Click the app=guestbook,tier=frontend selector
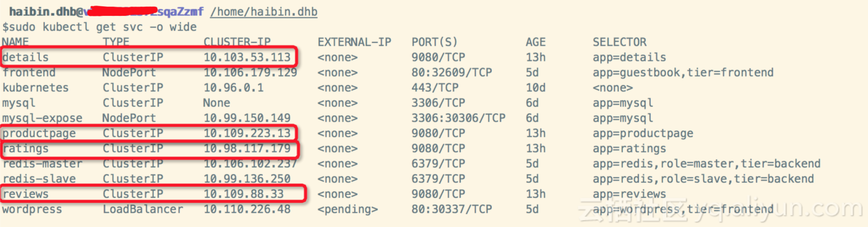Screen dimensions: 868x227 pyautogui.click(x=683, y=73)
